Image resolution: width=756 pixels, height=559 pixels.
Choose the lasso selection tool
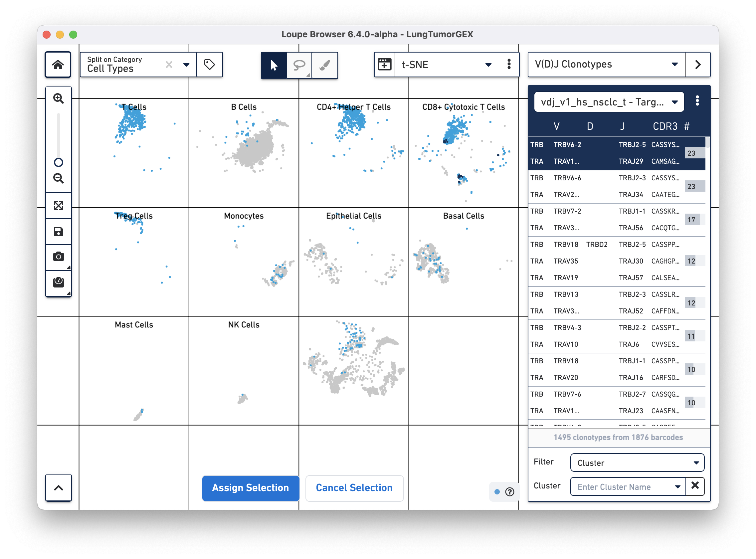click(x=299, y=65)
